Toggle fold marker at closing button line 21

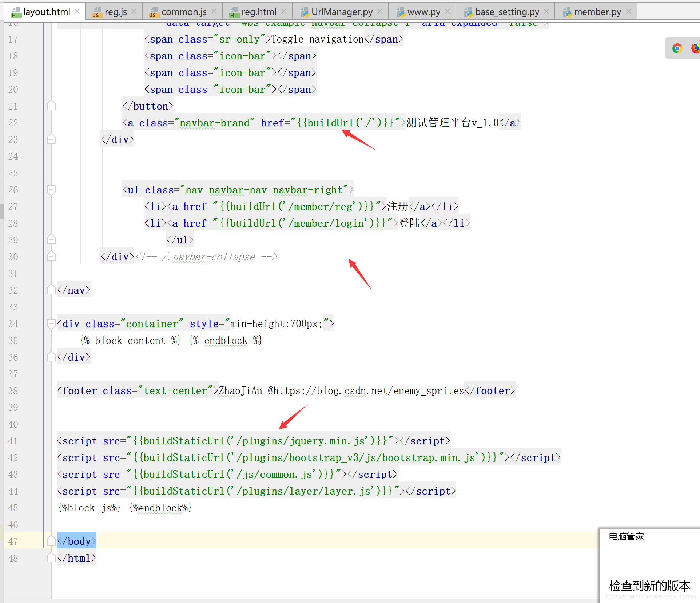51,106
